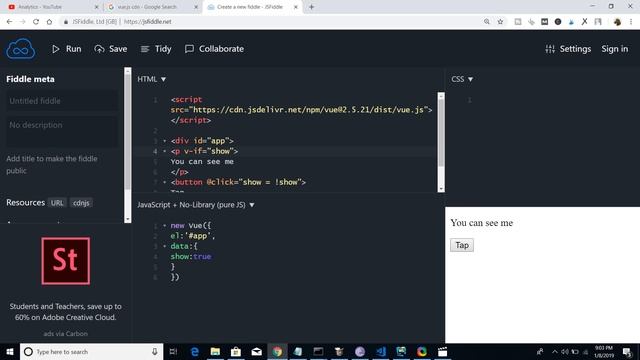640x360 pixels.
Task: Click the ads via Carbon link
Action: click(66, 333)
